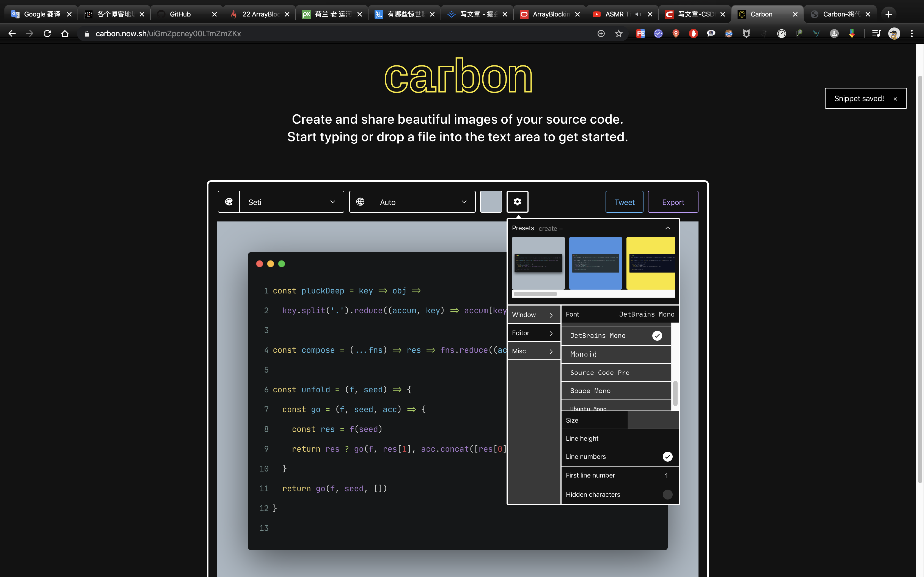Open a new browser tab

(x=889, y=14)
